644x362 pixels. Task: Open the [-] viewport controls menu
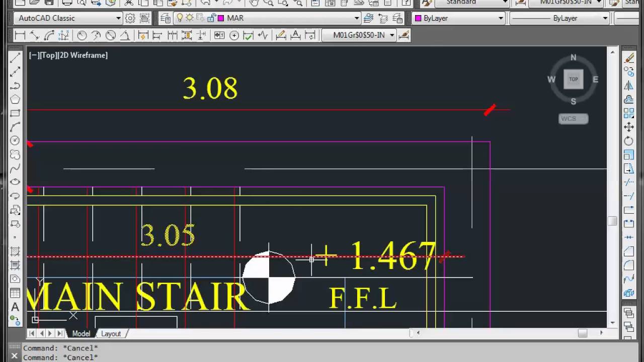[34, 55]
